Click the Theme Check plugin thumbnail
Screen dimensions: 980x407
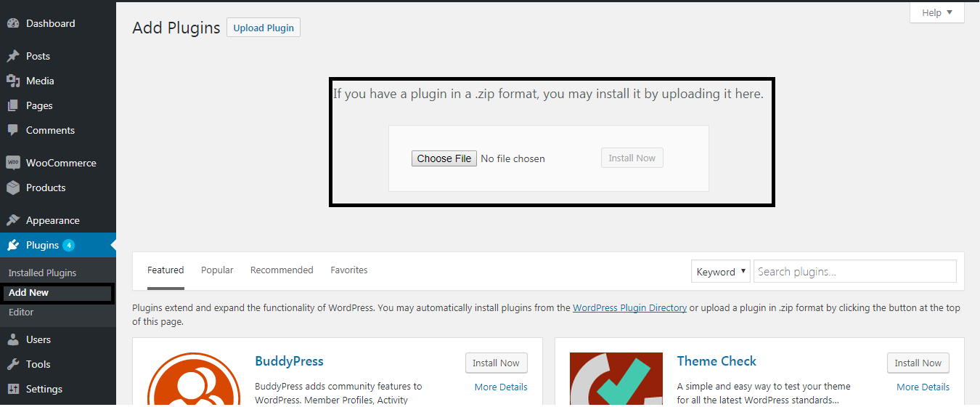pyautogui.click(x=616, y=379)
